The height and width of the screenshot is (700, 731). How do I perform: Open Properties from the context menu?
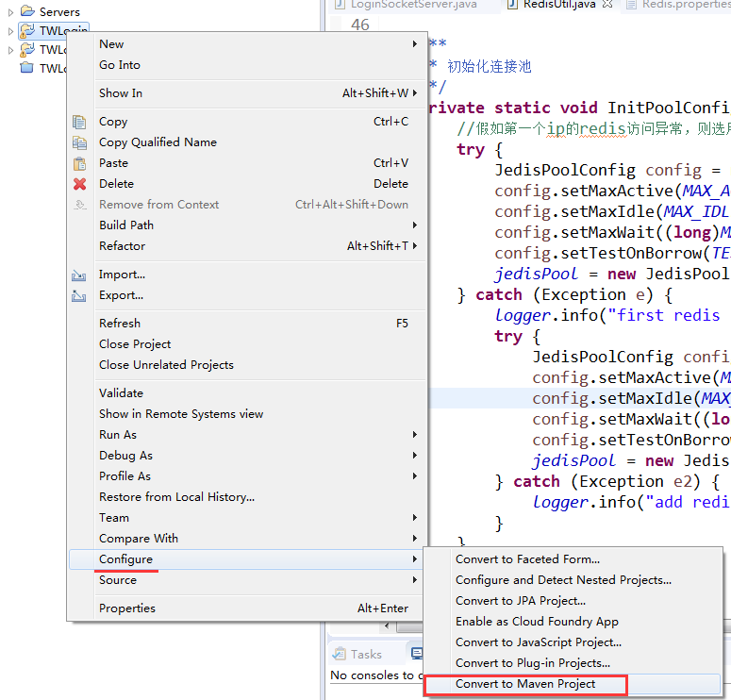coord(127,608)
